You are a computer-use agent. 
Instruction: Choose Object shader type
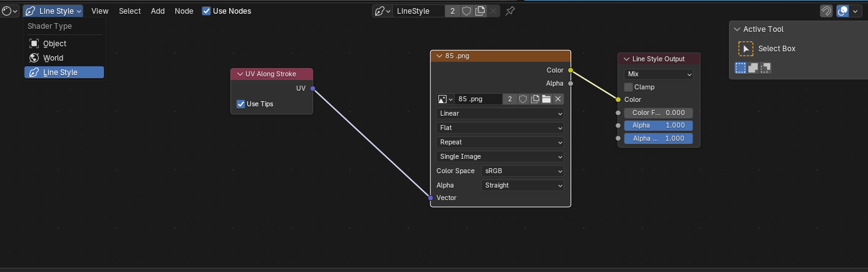coord(64,44)
